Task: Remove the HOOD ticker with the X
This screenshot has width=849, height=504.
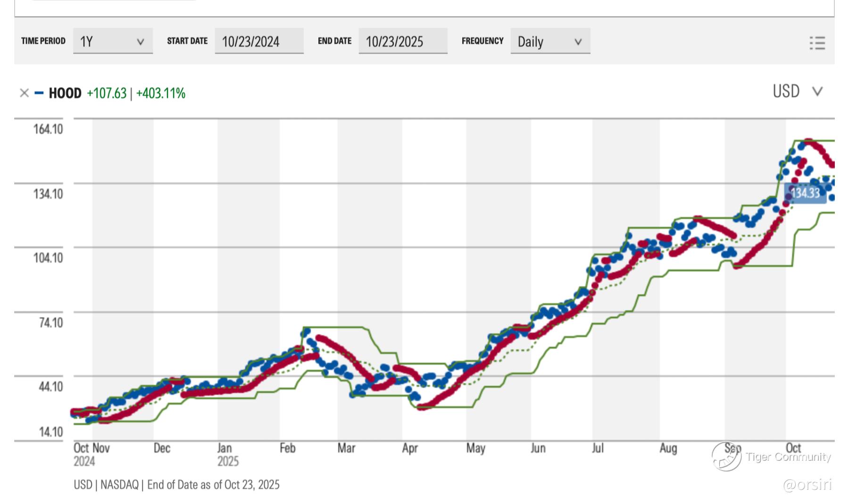Action: point(25,93)
